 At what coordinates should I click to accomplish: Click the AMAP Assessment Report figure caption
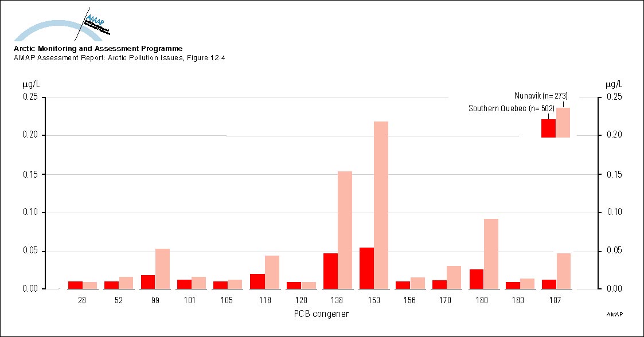pos(119,58)
